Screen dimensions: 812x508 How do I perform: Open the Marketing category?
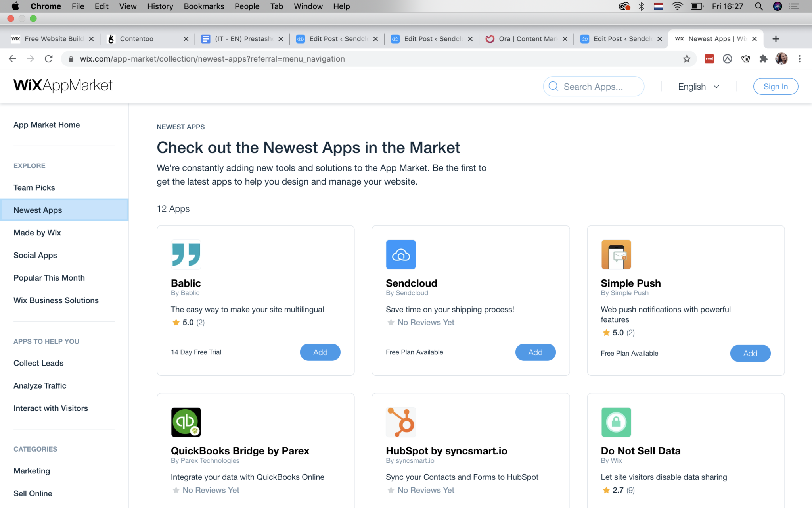[32, 471]
